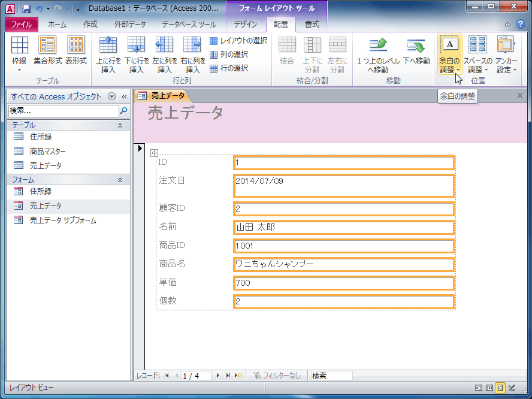Insert a column left with 左に列を挿入
The width and height of the screenshot is (532, 399).
(x=165, y=55)
